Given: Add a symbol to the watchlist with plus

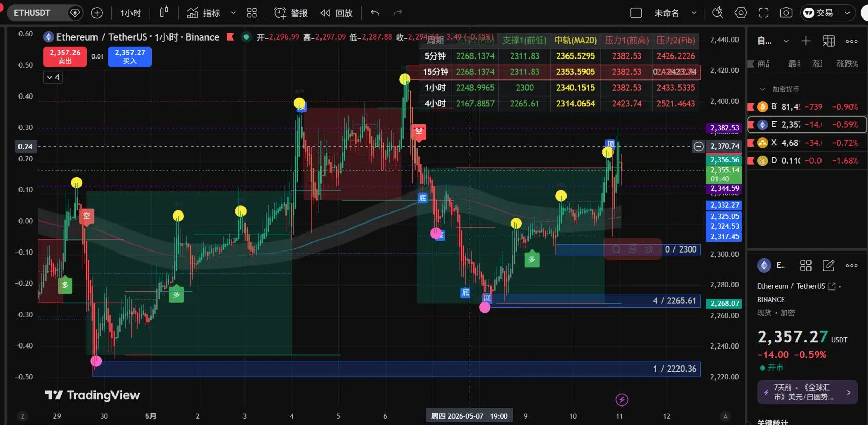Looking at the screenshot, I should coord(806,41).
